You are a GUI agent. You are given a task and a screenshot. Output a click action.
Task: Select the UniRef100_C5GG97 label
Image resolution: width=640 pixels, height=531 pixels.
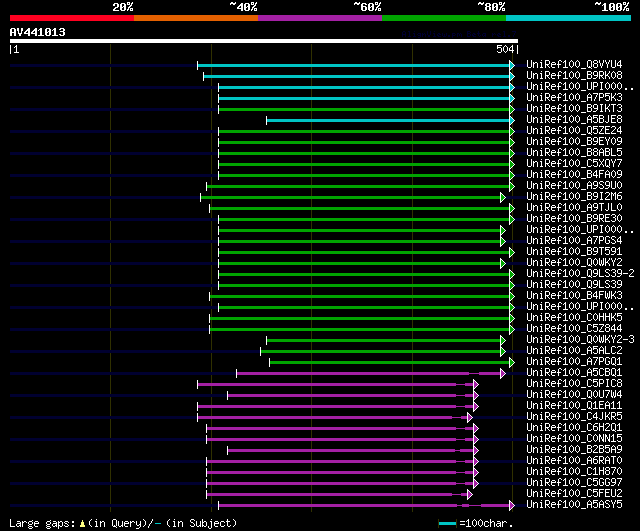574,483
